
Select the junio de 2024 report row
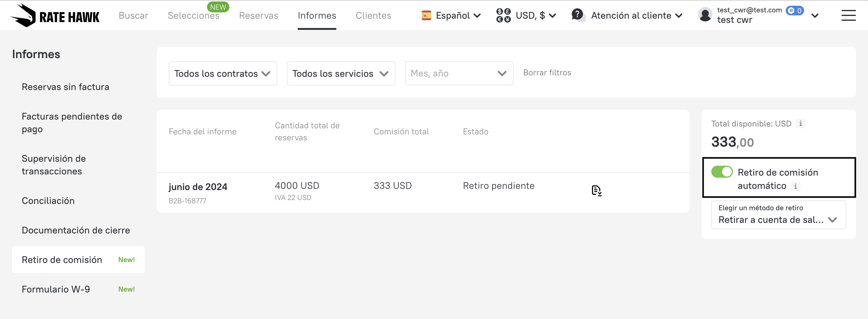pyautogui.click(x=198, y=187)
